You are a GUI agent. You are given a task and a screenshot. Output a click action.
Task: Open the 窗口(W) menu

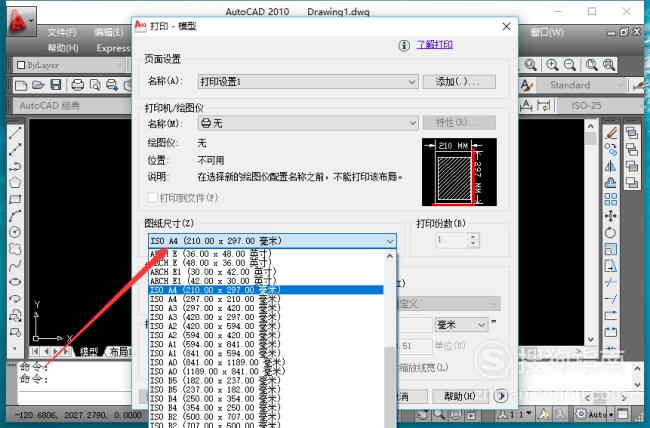(x=547, y=32)
